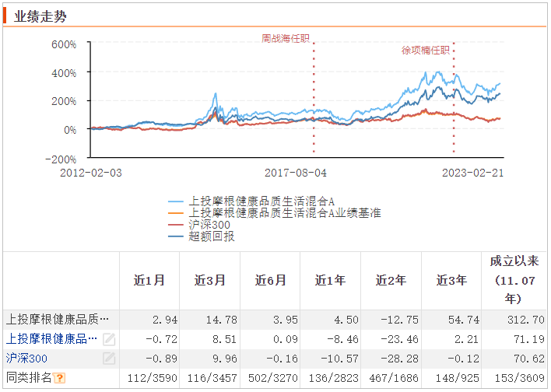The height and width of the screenshot is (392, 551).
Task: Click the 2023-02-21 x-axis date label
Action: (472, 173)
